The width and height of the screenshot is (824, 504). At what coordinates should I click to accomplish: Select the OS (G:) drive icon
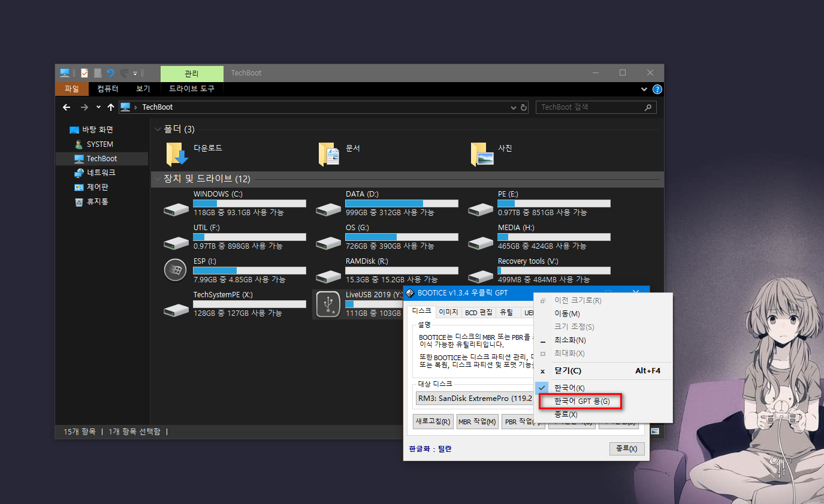tap(328, 243)
